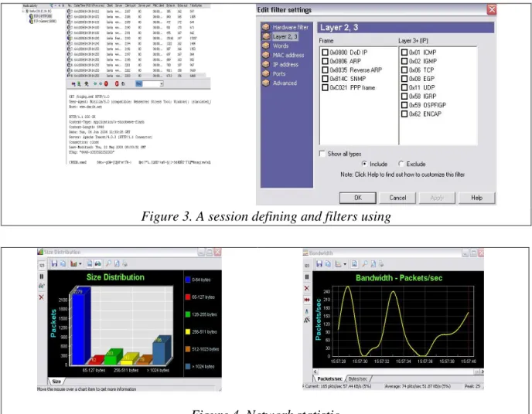
Task: Click the red stop icon in session toolbar
Action: (106, 83)
